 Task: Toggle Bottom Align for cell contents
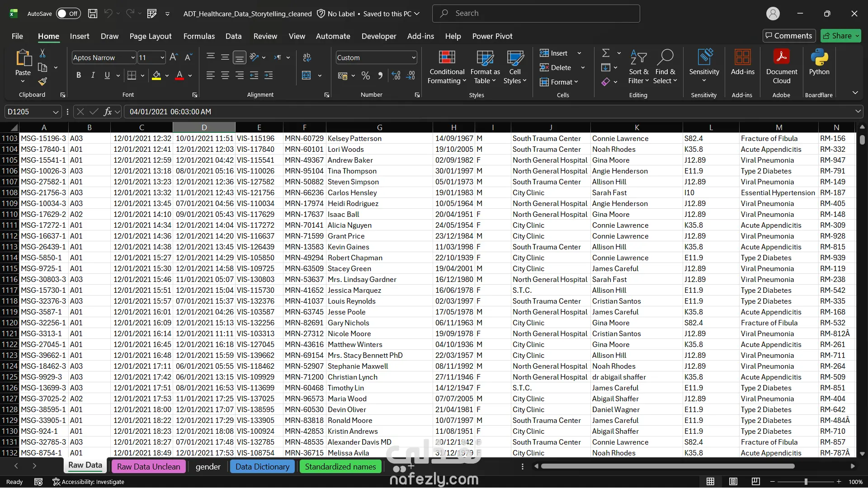tap(240, 57)
